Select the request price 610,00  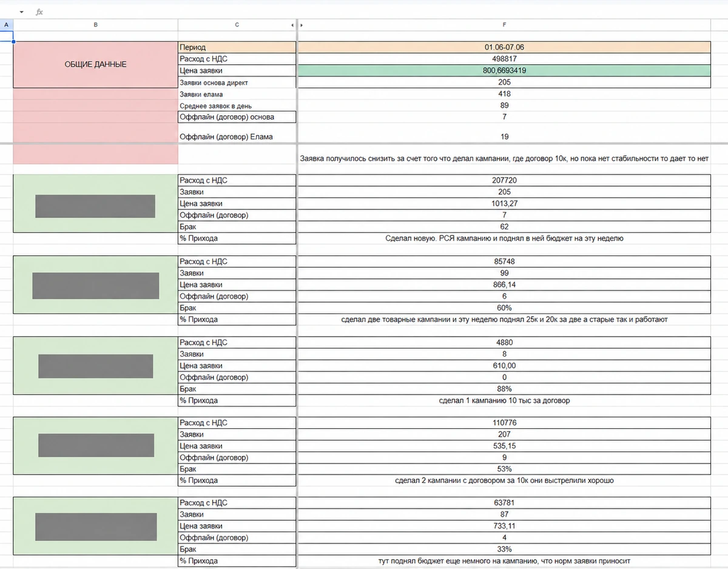point(504,366)
